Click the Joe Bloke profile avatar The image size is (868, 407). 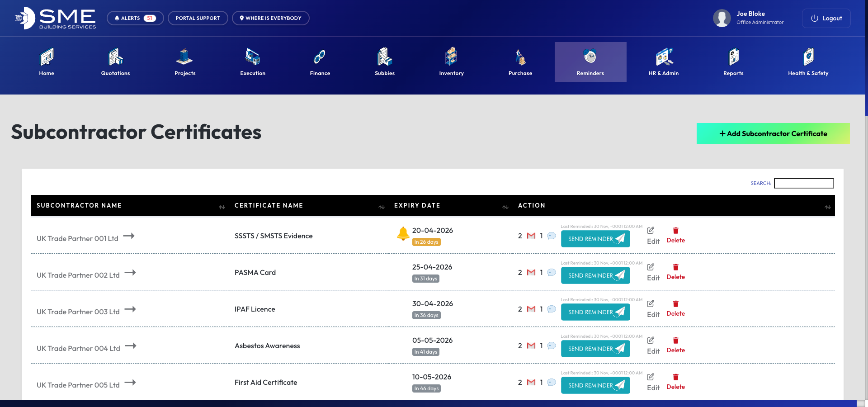point(722,18)
